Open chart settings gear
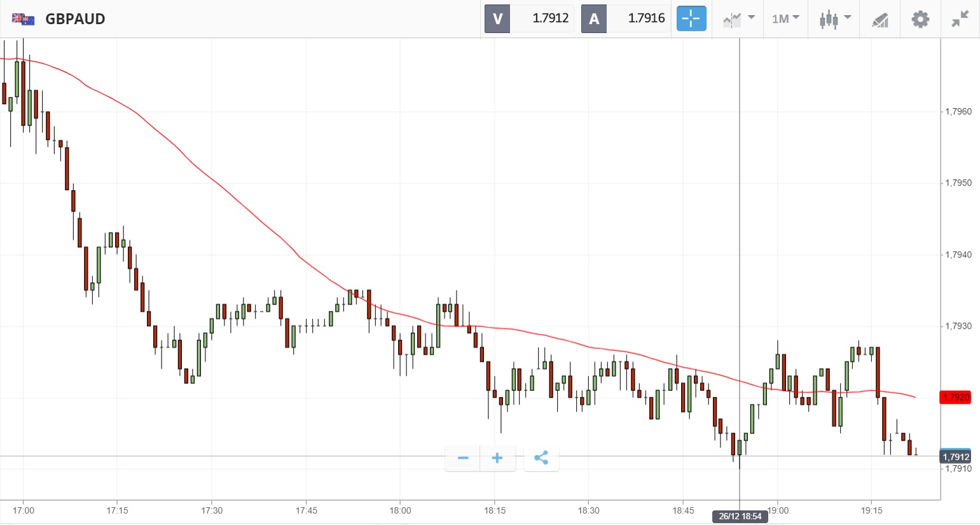This screenshot has height=525, width=980. tap(920, 18)
